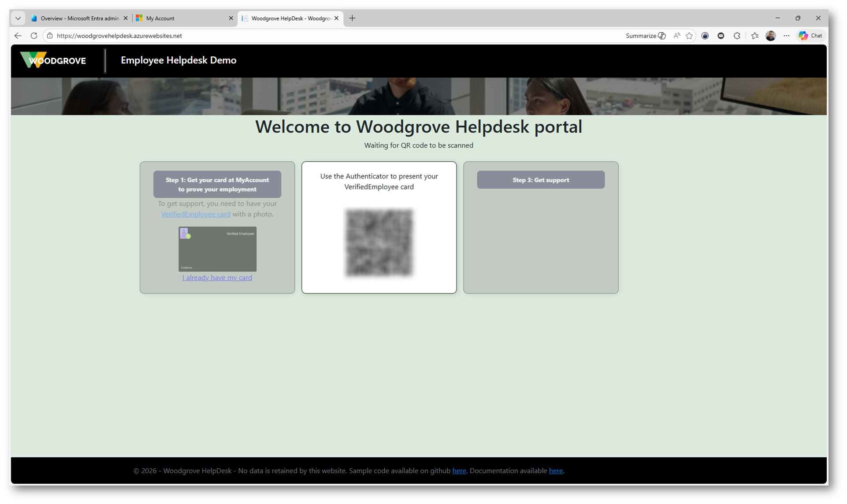View site info lock icon
Screen dimensions: 847x504
pyautogui.click(x=50, y=36)
